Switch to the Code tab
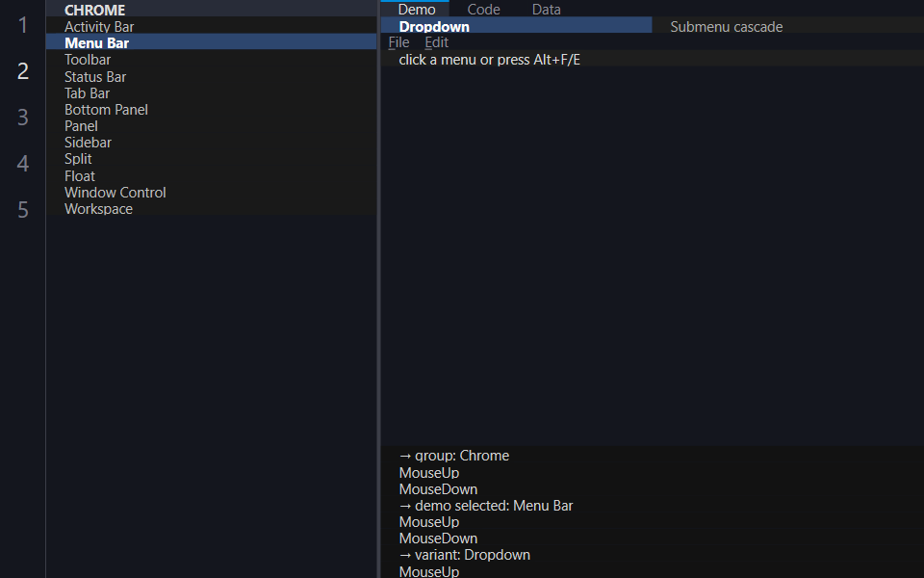The height and width of the screenshot is (578, 924). (x=483, y=9)
